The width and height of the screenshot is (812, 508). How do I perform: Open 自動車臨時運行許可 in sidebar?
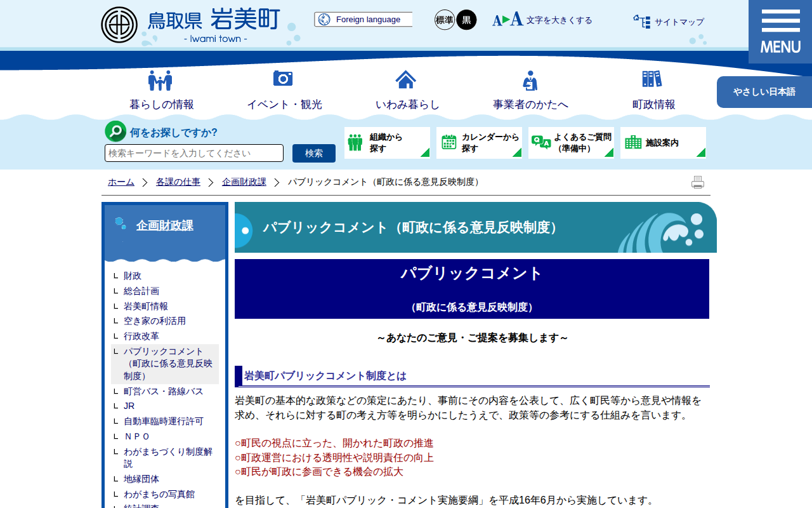click(164, 421)
